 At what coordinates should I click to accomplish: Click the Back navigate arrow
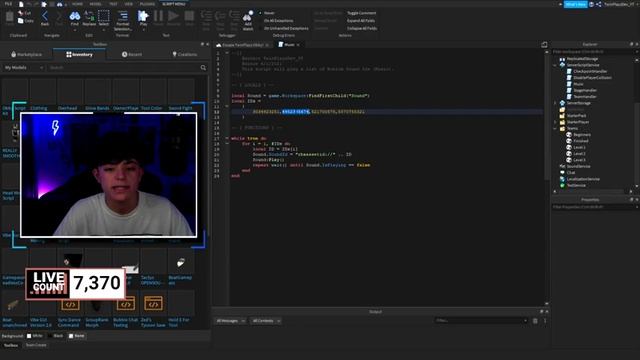pyautogui.click(x=45, y=16)
